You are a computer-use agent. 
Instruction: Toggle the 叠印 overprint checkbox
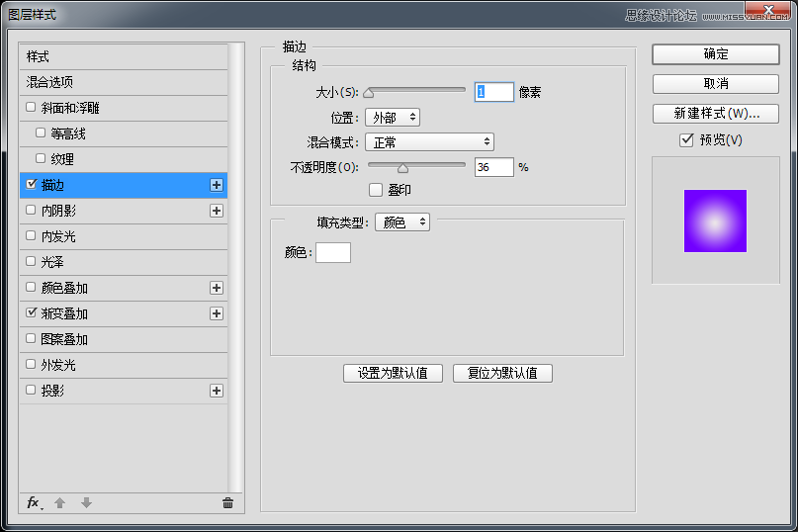[x=376, y=190]
